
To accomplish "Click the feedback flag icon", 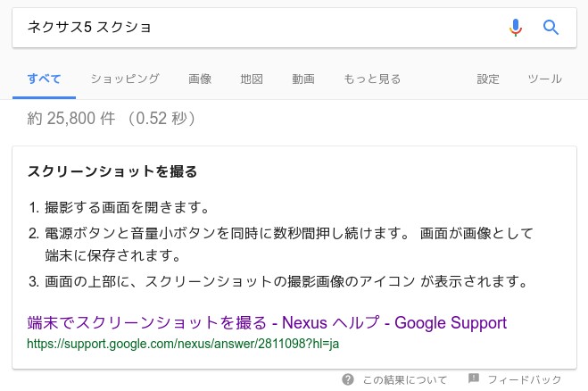I will (x=474, y=379).
